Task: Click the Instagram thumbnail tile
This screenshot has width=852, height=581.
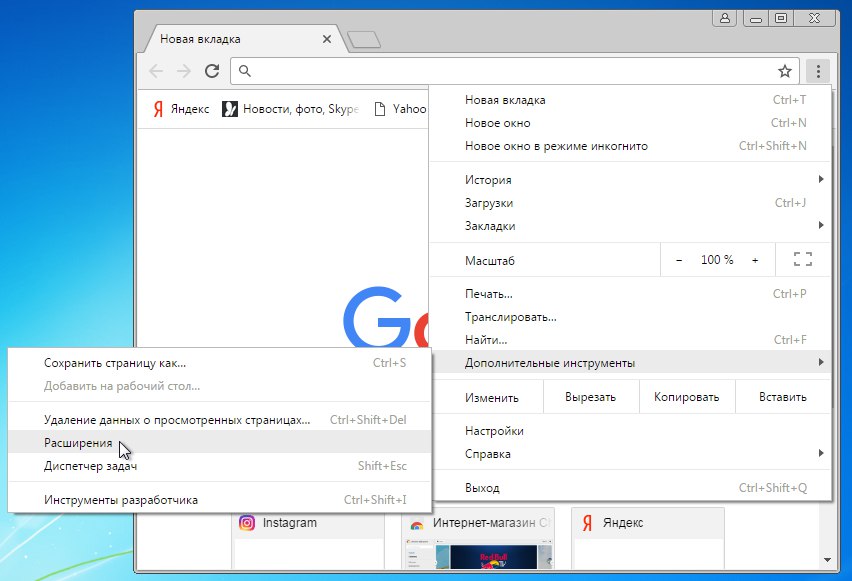Action: pyautogui.click(x=308, y=540)
